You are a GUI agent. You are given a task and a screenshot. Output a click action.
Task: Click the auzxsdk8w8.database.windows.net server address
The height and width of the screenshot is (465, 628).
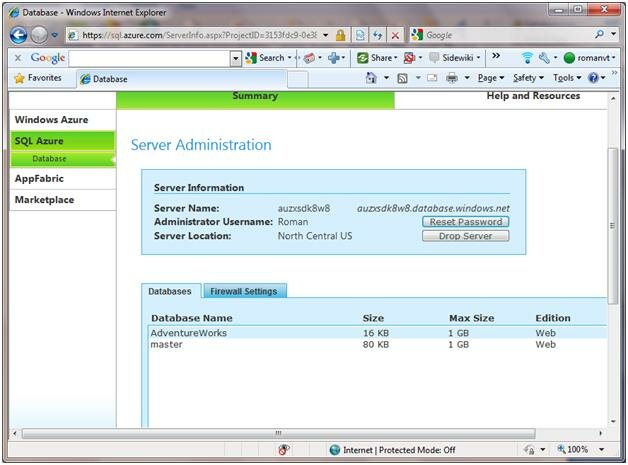click(x=433, y=209)
